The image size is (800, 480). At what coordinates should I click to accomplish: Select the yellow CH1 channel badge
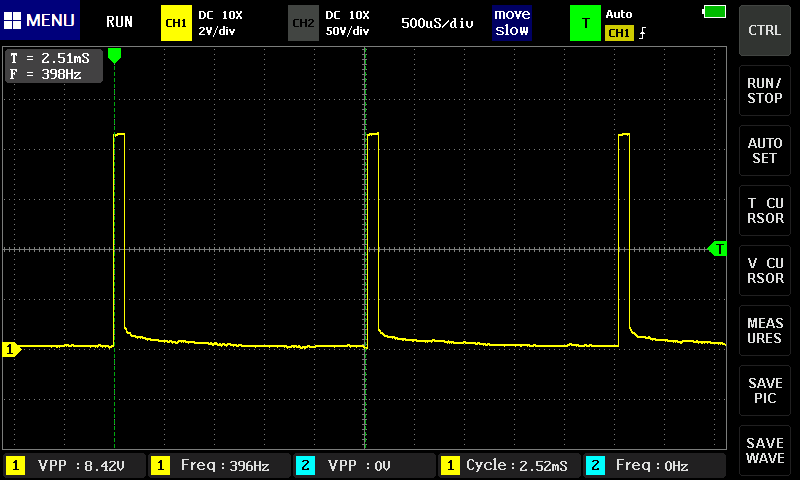click(x=176, y=23)
